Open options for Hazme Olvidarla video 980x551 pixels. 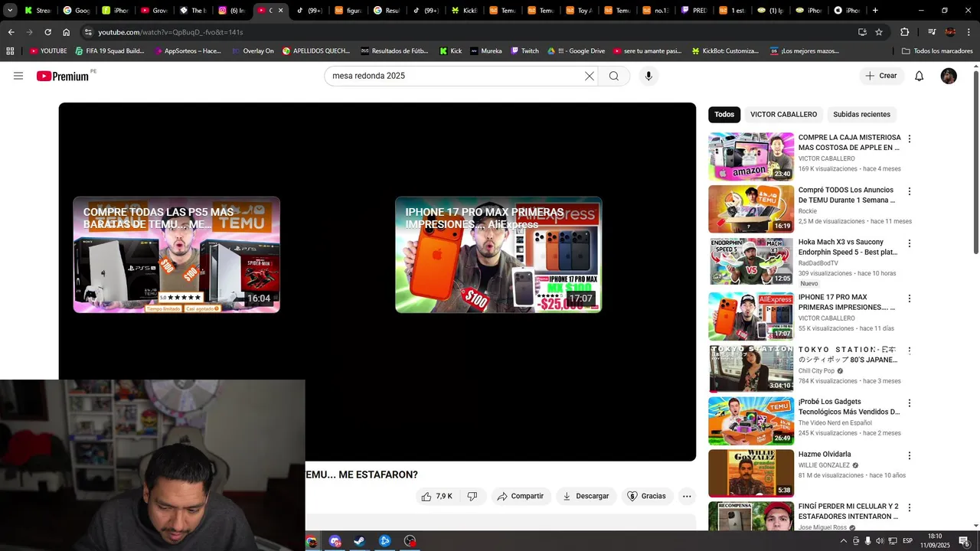click(910, 455)
